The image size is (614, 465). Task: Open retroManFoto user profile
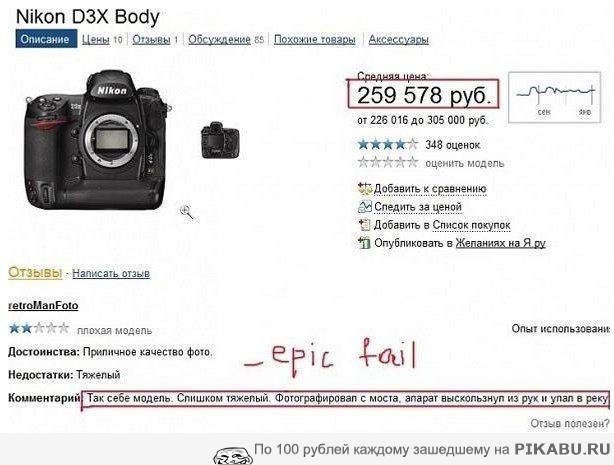[x=43, y=306]
